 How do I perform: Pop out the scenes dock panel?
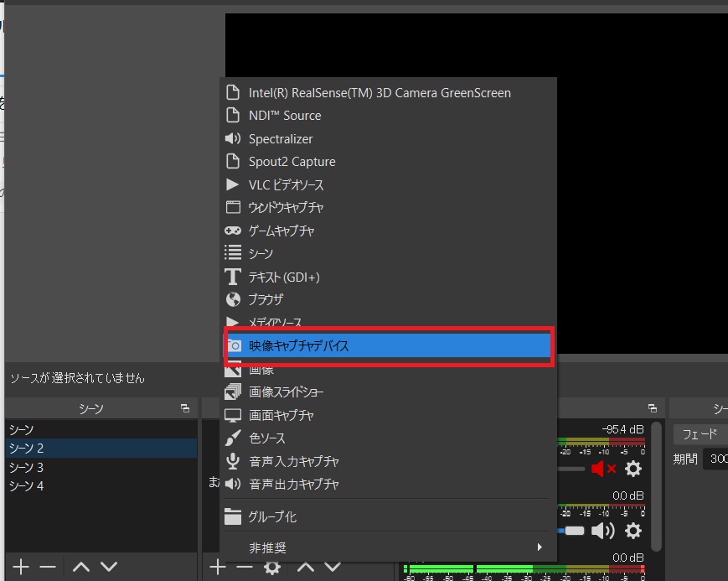click(185, 408)
